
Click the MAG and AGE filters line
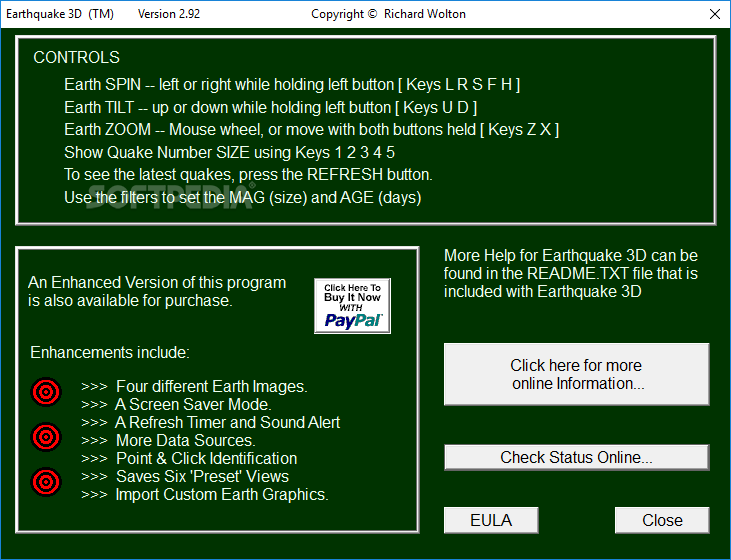tap(242, 198)
